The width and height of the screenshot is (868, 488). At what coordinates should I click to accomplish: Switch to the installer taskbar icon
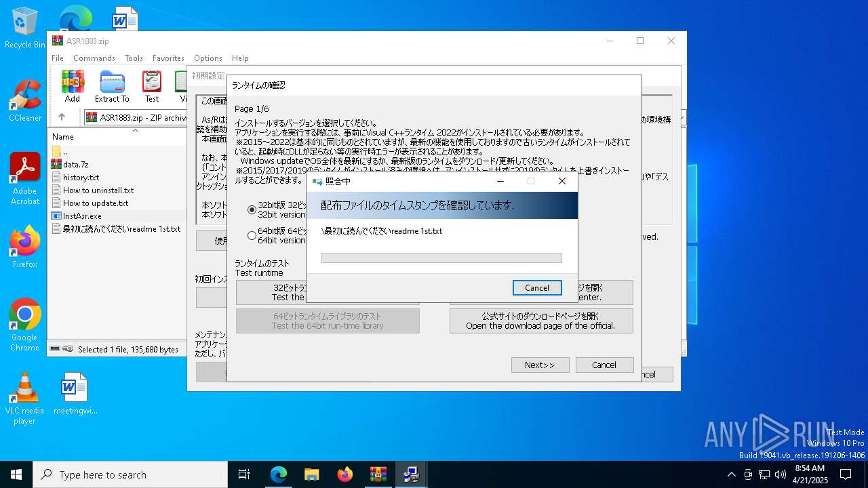tap(411, 474)
